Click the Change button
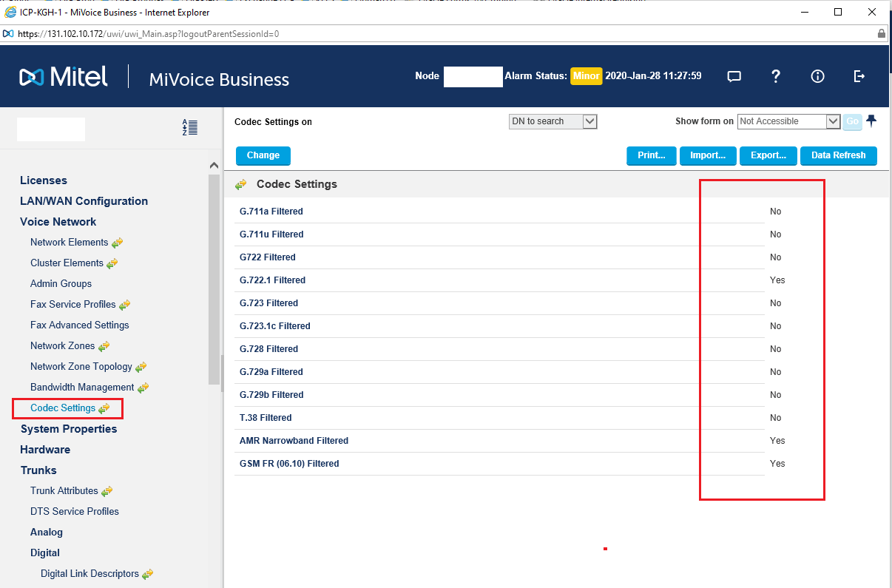 (263, 155)
